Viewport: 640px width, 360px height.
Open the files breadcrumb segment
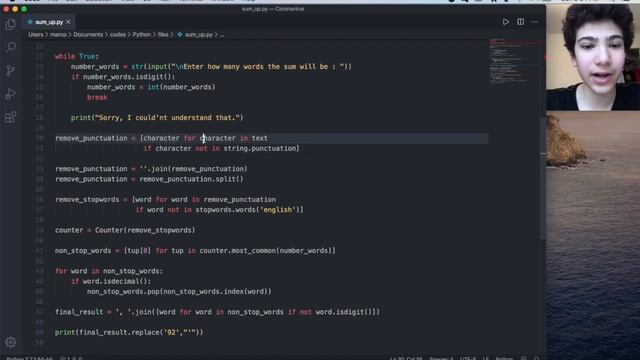click(163, 35)
